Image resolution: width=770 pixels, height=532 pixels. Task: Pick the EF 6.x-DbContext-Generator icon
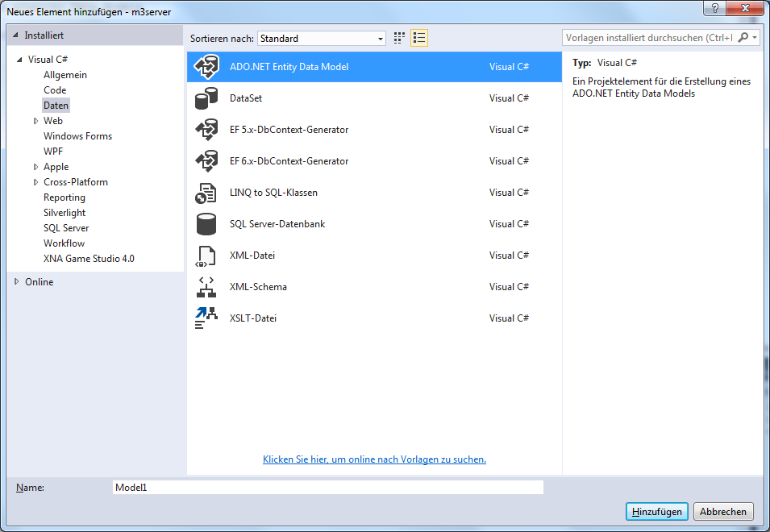[207, 161]
